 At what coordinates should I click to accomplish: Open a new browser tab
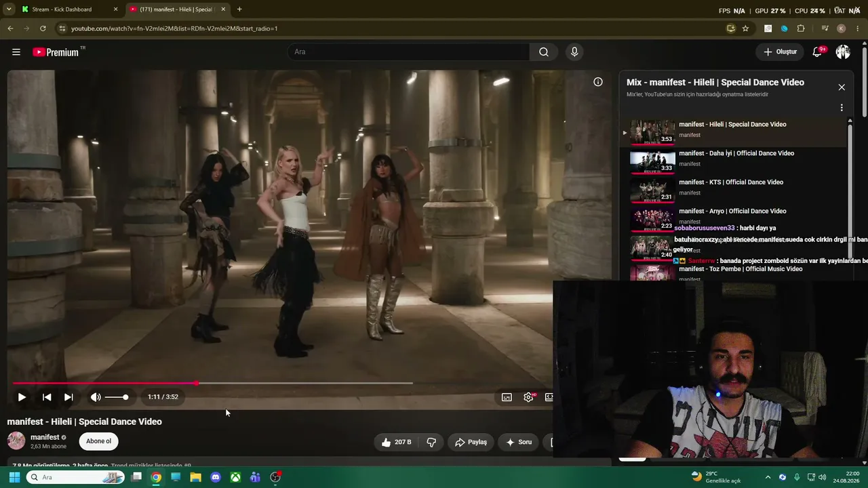[x=239, y=9]
